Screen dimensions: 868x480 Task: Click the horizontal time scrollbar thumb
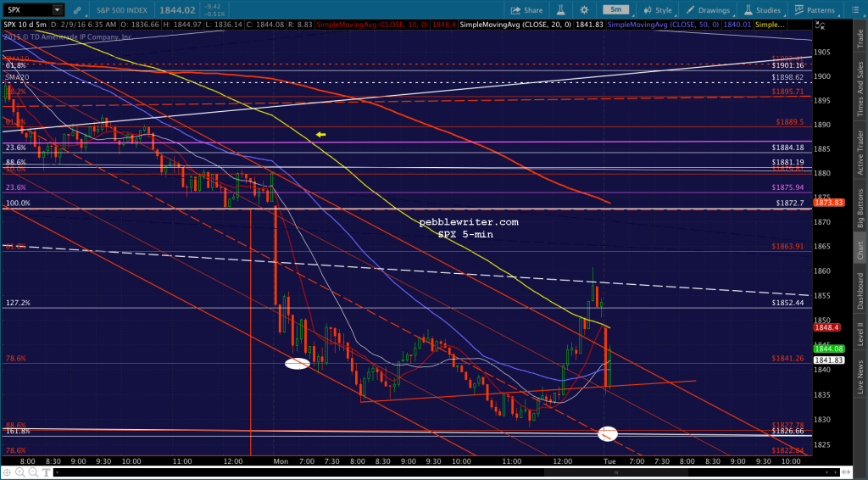pos(616,473)
